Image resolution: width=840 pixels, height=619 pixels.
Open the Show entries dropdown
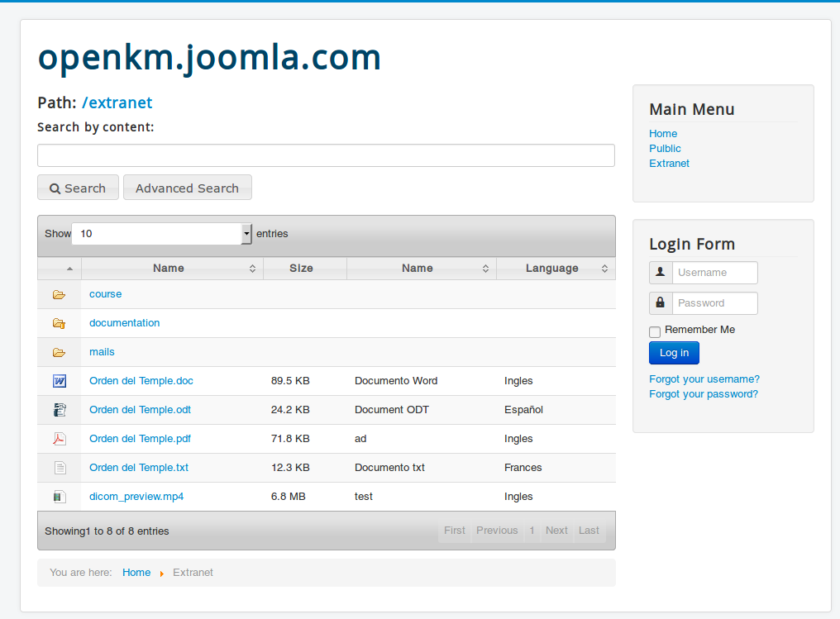pyautogui.click(x=162, y=233)
